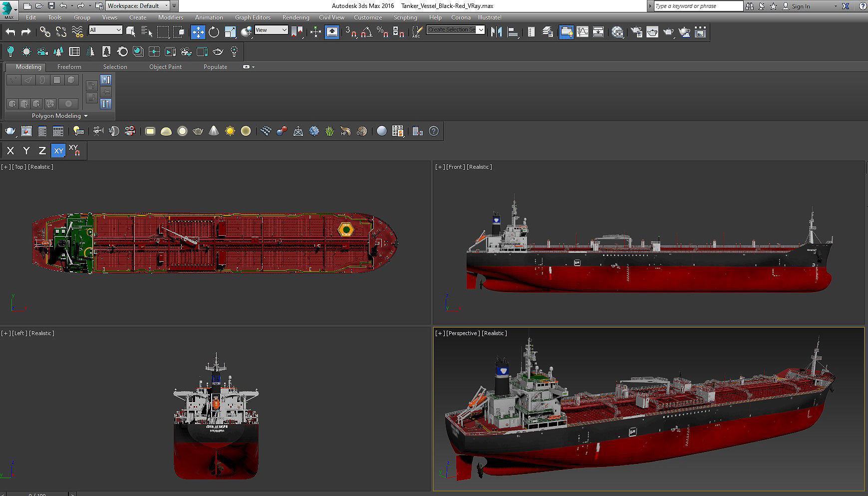Expand the Polygon Modeling panel arrow
The image size is (868, 496).
86,116
